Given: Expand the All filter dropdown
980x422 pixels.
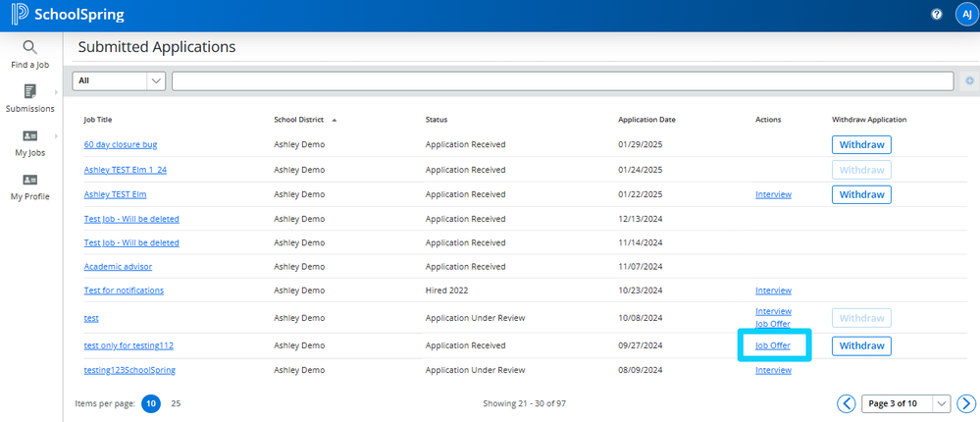Looking at the screenshot, I should click(x=119, y=81).
